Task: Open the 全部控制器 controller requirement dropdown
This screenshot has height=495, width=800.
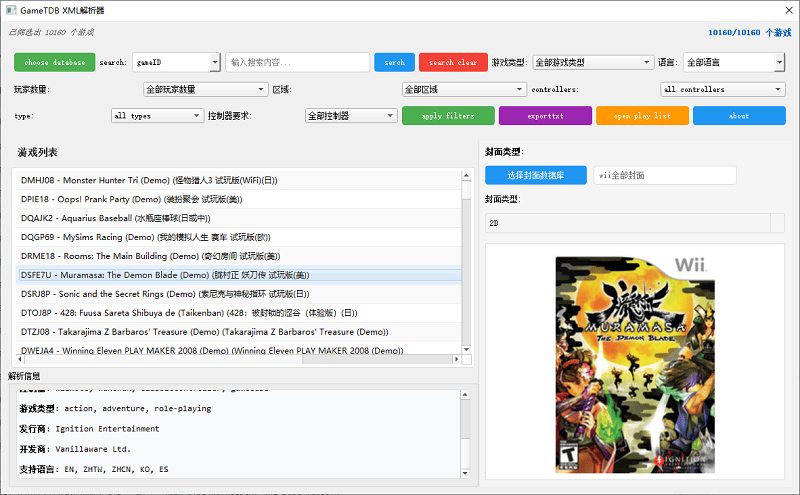Action: [351, 116]
